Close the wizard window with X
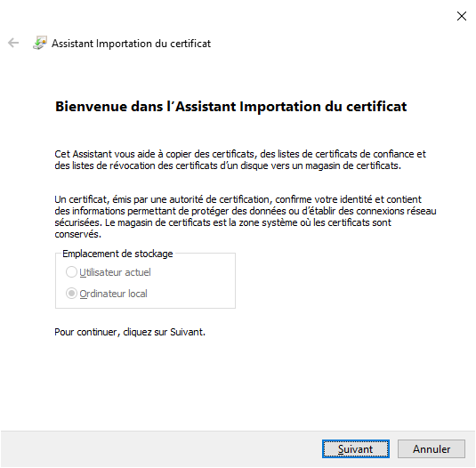This screenshot has height=468, width=476. click(x=462, y=16)
